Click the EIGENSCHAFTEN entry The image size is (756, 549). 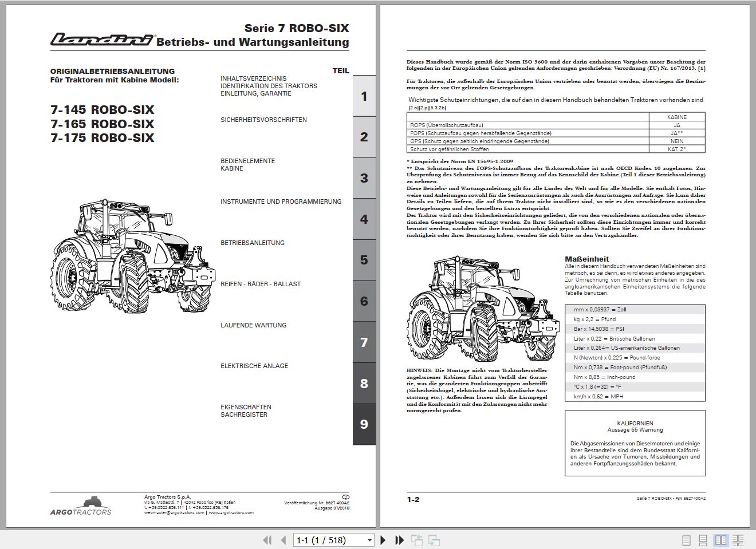tap(246, 407)
